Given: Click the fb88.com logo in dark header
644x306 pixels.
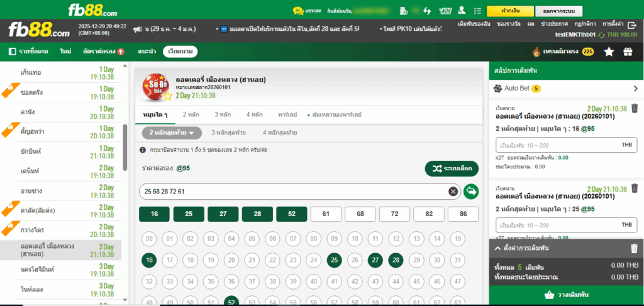Looking at the screenshot, I should pyautogui.click(x=39, y=30).
